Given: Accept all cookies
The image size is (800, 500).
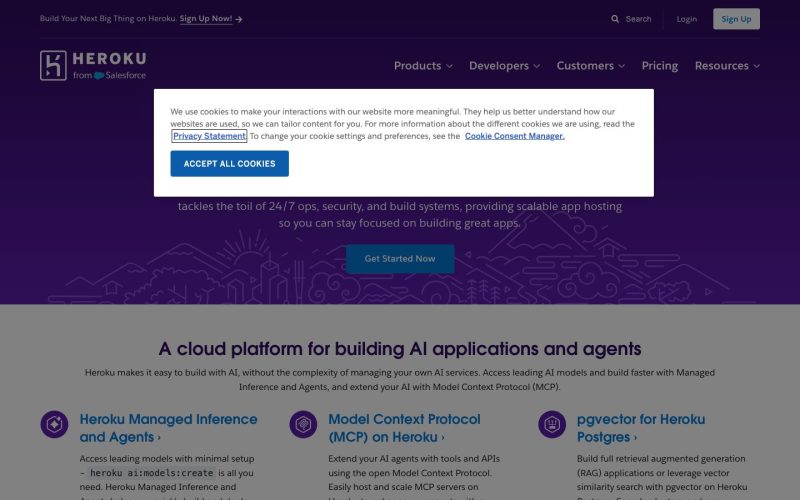Looking at the screenshot, I should coord(230,164).
